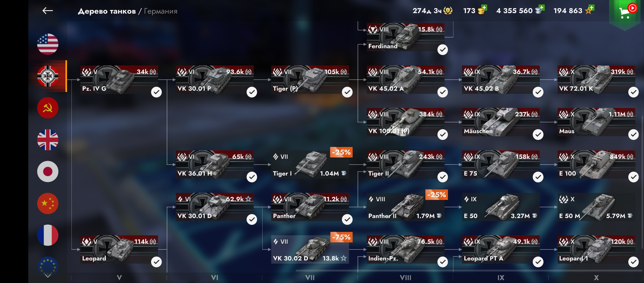Add free experience via star plus icon
This screenshot has width=644, height=283.
click(x=591, y=8)
